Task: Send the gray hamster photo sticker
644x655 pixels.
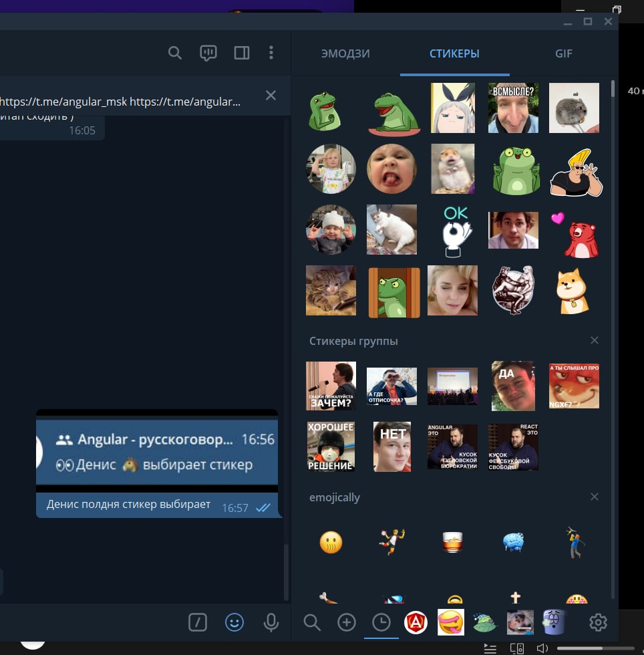Action: pyautogui.click(x=574, y=108)
